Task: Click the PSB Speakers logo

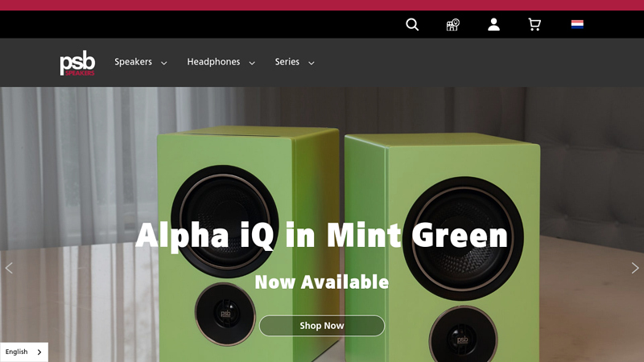Action: (77, 64)
